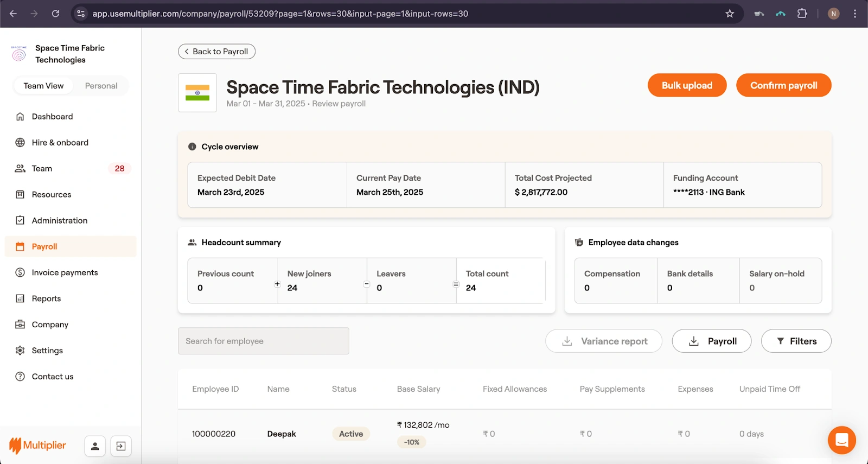This screenshot has width=868, height=464.
Task: Click the browser back arrow
Action: pyautogui.click(x=13, y=14)
